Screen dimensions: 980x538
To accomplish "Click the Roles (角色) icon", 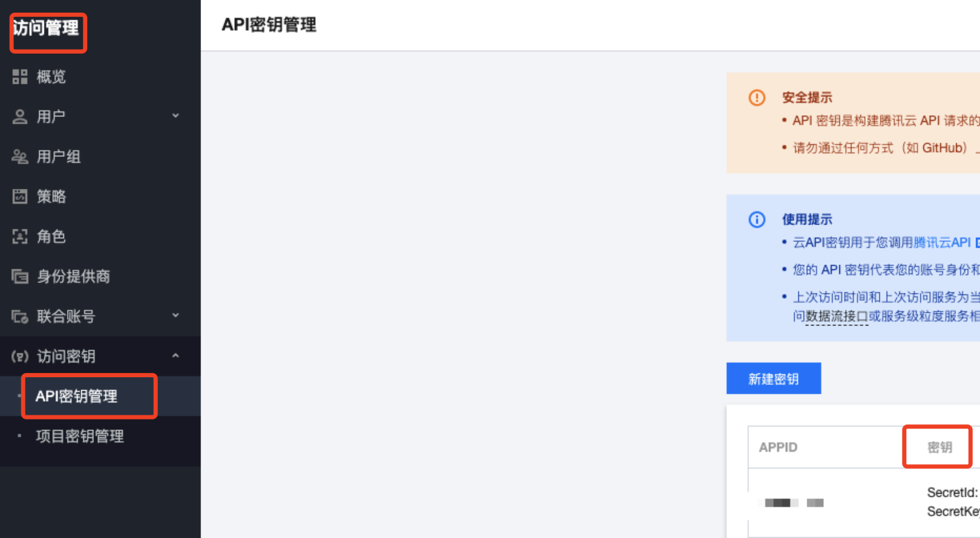I will pos(20,236).
